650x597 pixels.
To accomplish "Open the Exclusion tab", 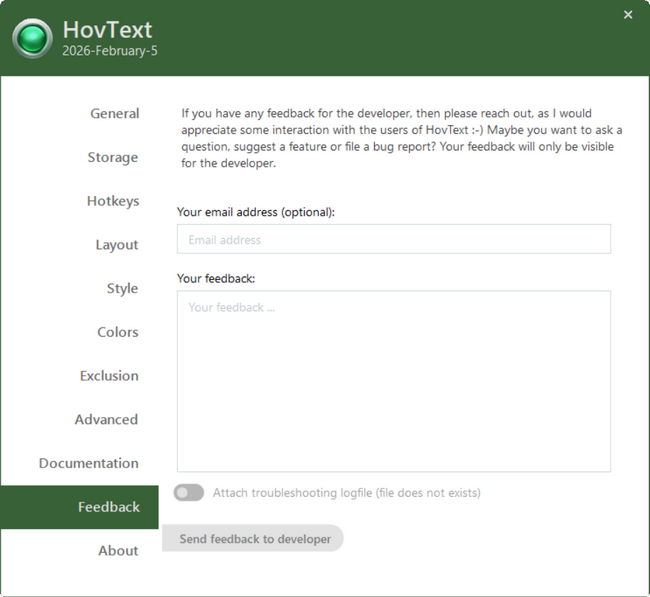I will tap(109, 376).
